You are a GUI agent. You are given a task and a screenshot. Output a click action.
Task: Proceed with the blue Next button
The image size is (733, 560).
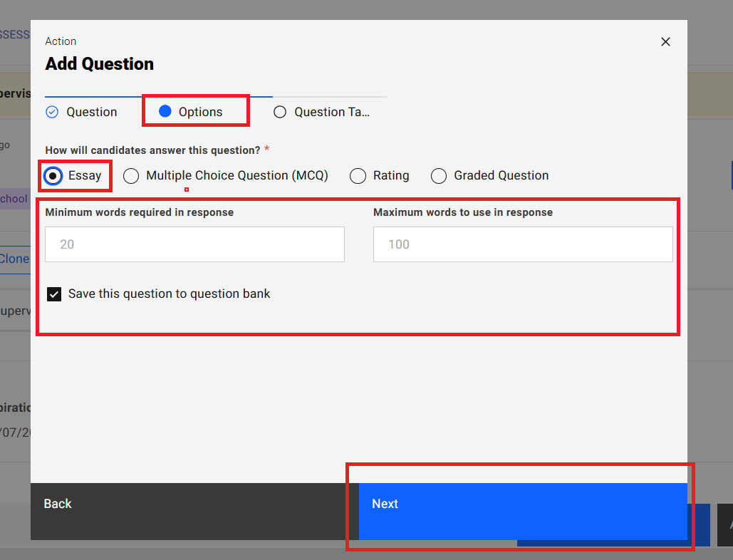(x=522, y=504)
